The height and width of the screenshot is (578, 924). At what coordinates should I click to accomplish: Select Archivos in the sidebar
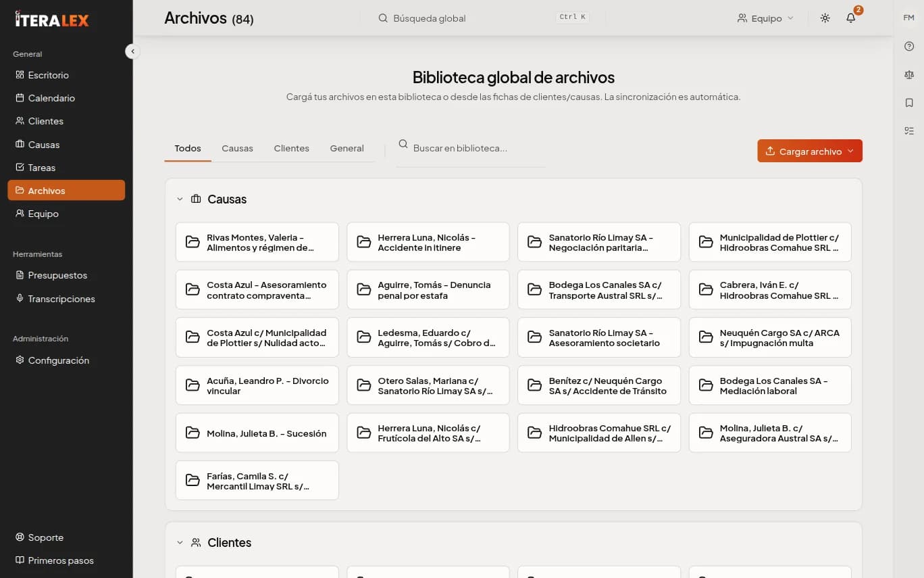(66, 191)
